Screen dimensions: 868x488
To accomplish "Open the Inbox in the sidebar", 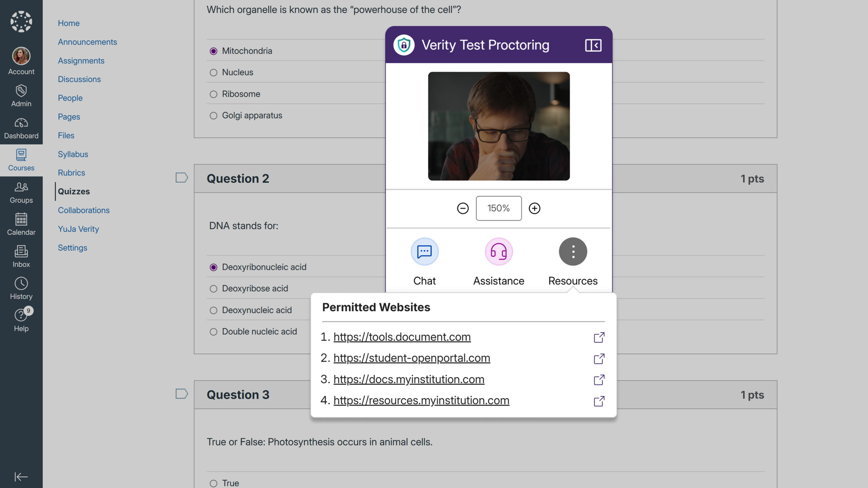I will 21,256.
